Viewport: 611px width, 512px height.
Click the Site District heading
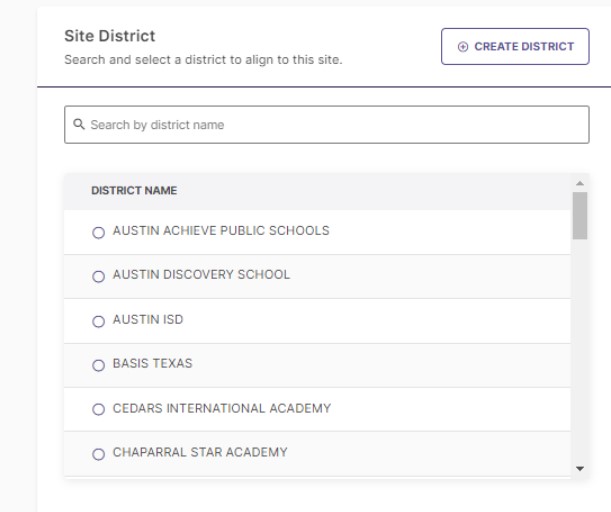coord(109,36)
